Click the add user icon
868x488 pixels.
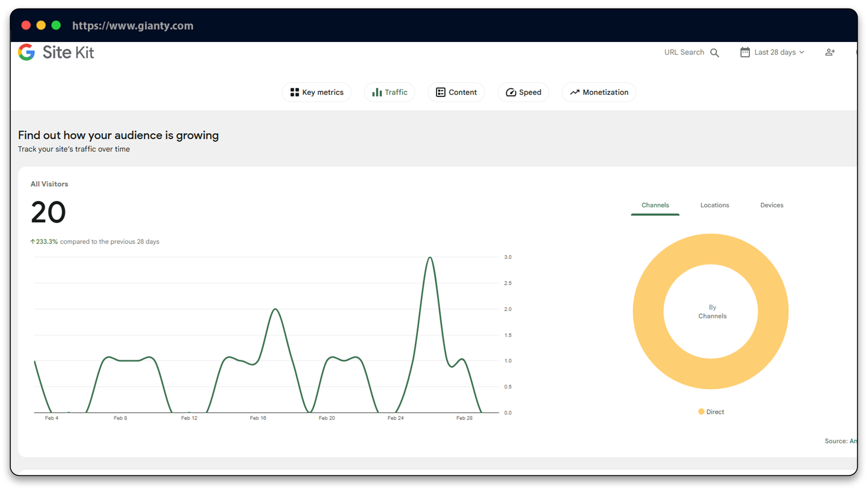830,52
